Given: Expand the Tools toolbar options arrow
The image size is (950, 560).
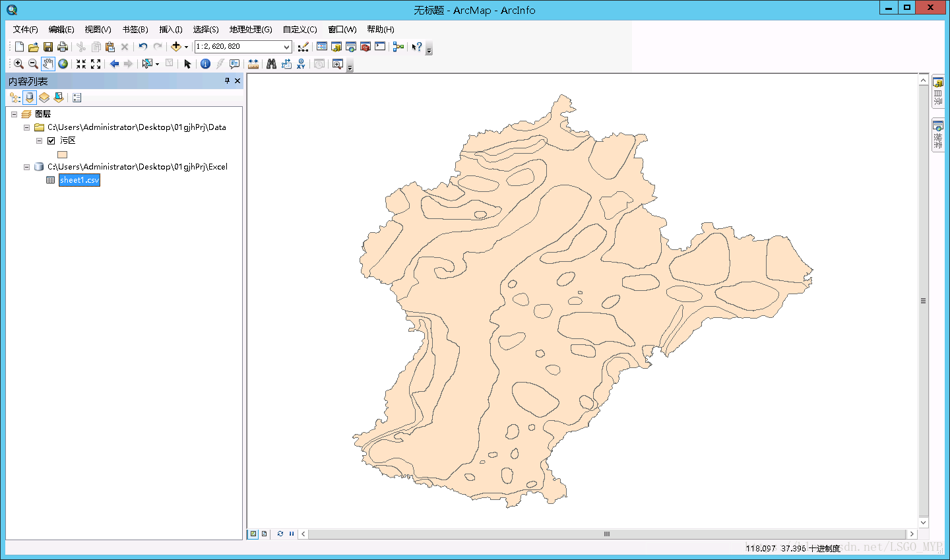Looking at the screenshot, I should (350, 67).
